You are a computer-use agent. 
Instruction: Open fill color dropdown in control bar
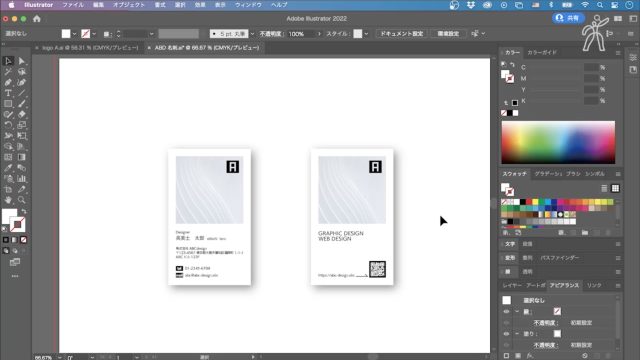pyautogui.click(x=74, y=34)
